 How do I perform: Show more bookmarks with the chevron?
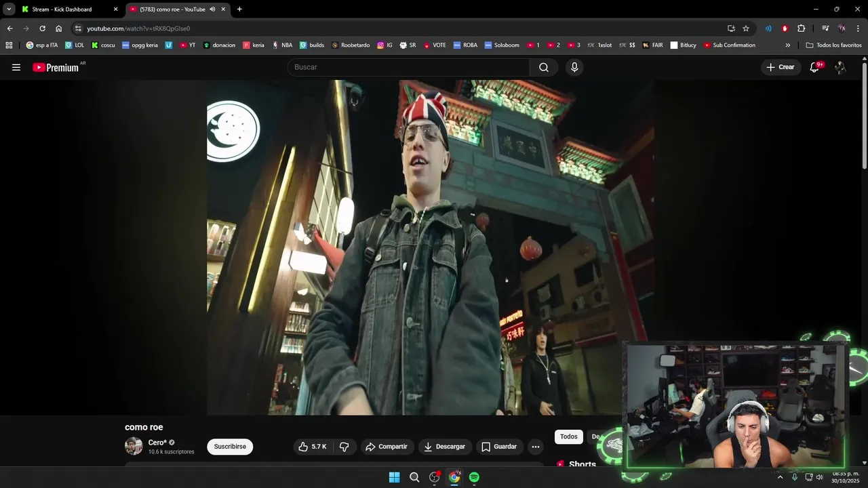point(787,45)
